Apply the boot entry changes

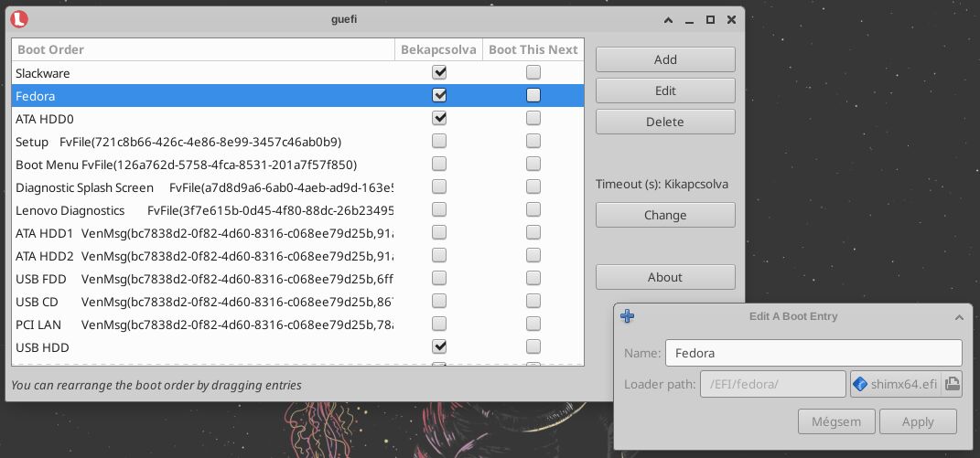coord(918,421)
